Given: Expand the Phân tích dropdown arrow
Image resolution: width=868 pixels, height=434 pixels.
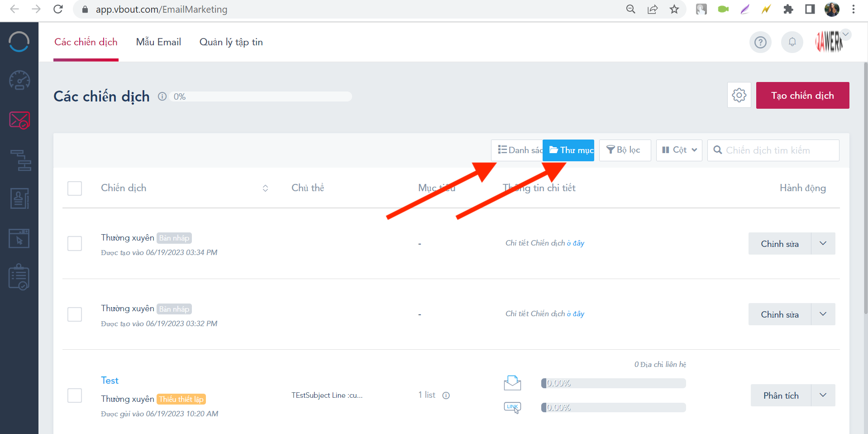Looking at the screenshot, I should coord(823,395).
